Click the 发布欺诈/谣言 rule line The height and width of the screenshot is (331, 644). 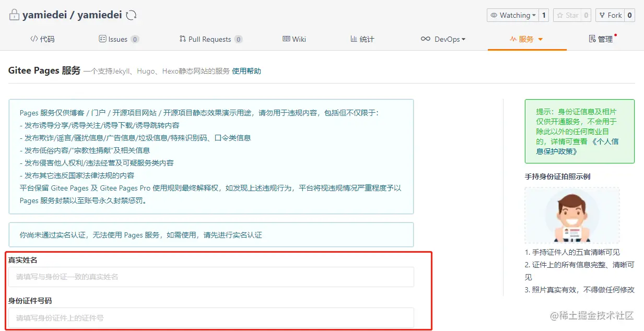pos(135,138)
